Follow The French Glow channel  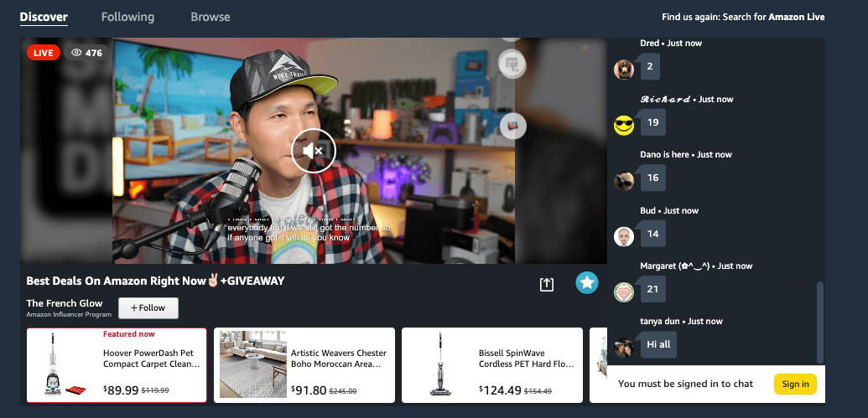[148, 308]
